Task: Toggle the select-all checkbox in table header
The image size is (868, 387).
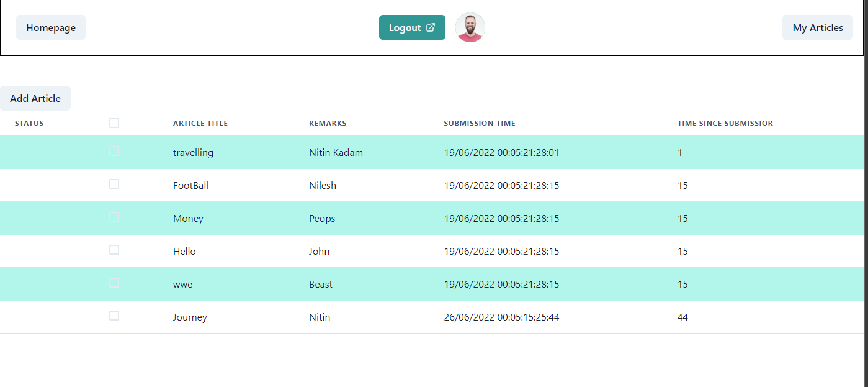Action: click(114, 123)
